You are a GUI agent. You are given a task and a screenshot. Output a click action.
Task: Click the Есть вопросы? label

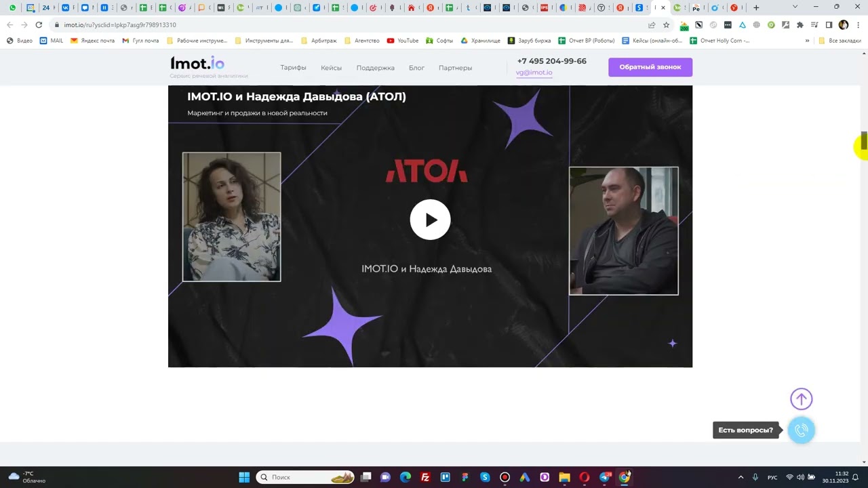pyautogui.click(x=745, y=430)
